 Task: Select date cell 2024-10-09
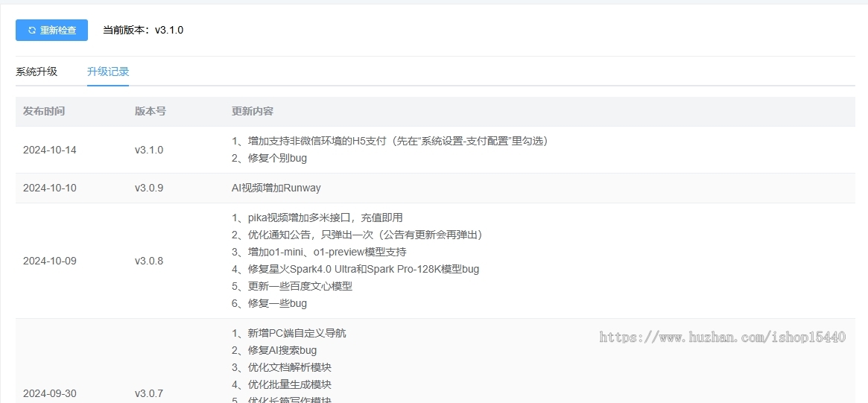click(50, 261)
